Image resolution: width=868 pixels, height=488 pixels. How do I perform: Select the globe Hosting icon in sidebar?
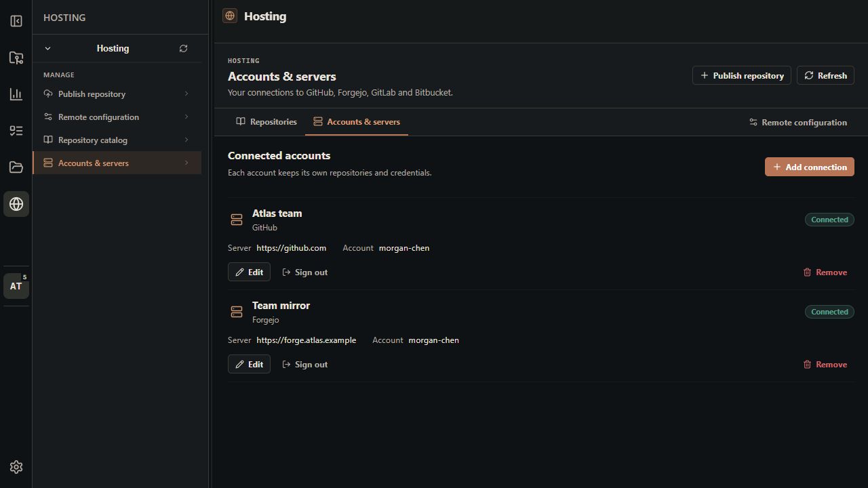pos(16,204)
